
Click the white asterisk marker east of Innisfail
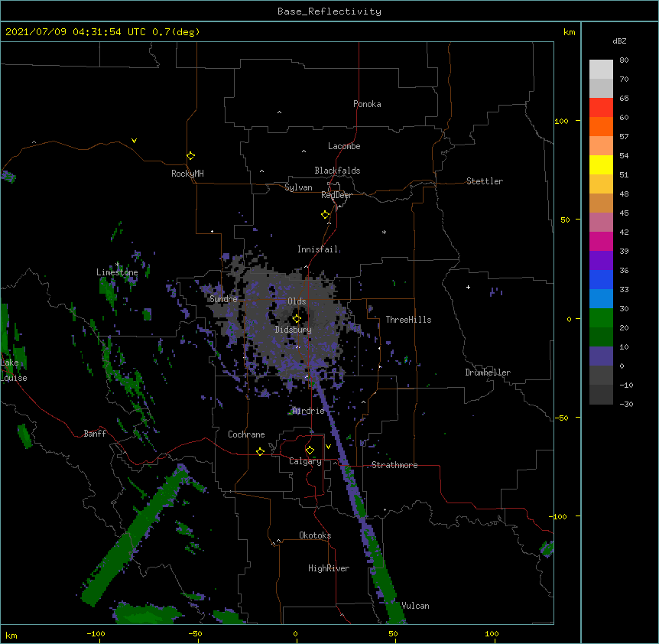point(384,232)
